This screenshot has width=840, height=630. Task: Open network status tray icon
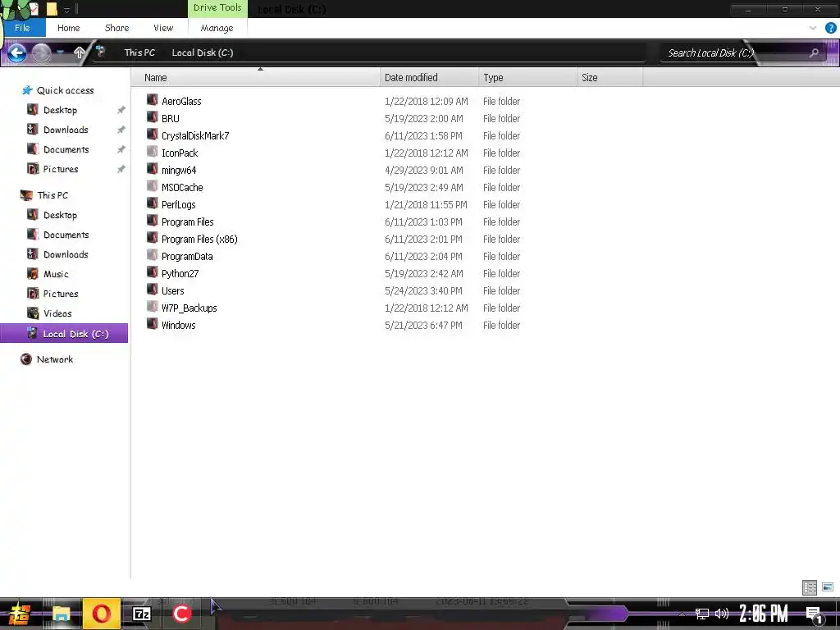702,614
